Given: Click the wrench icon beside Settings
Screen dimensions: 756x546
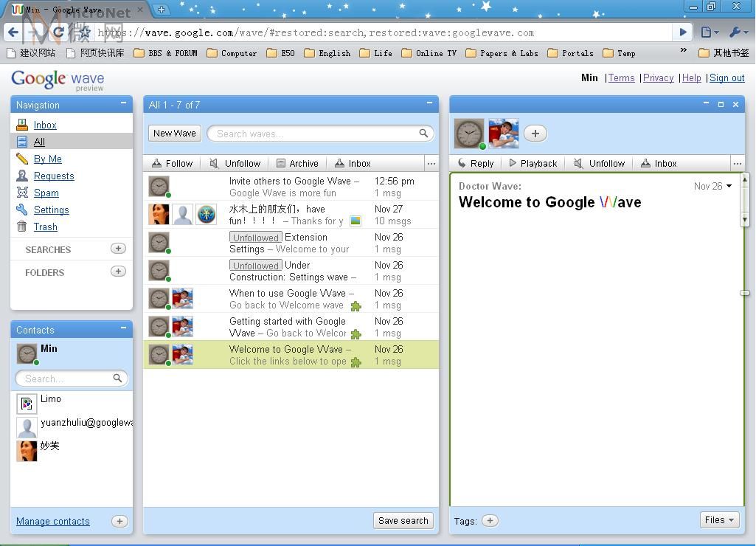Looking at the screenshot, I should [22, 209].
